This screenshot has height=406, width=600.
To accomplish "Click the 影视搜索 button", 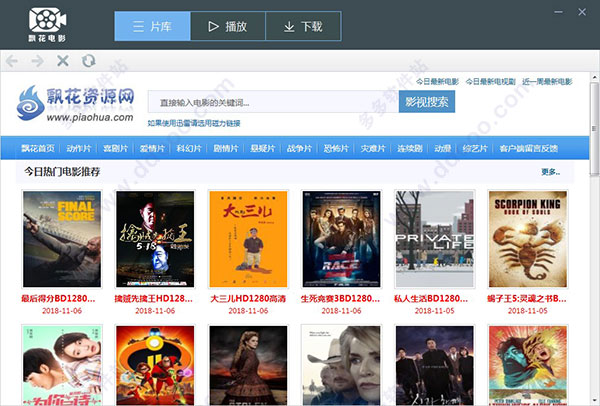I will [x=427, y=102].
